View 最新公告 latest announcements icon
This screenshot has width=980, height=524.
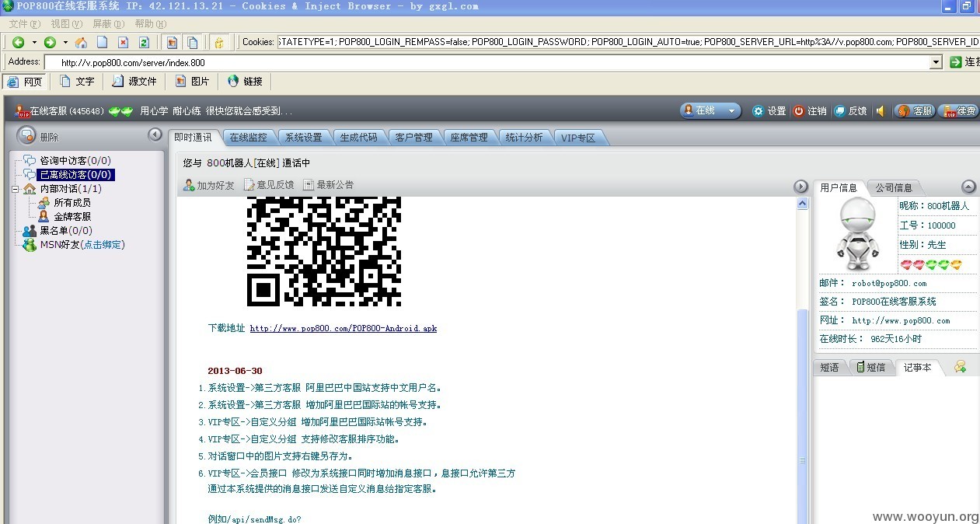tap(309, 185)
